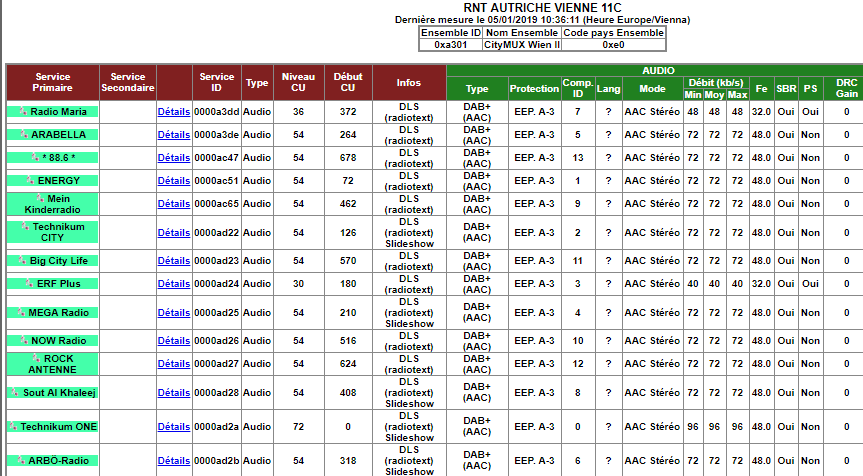Click the Débit (kb/s) header
Viewport: 863px width, 476px height.
click(715, 83)
